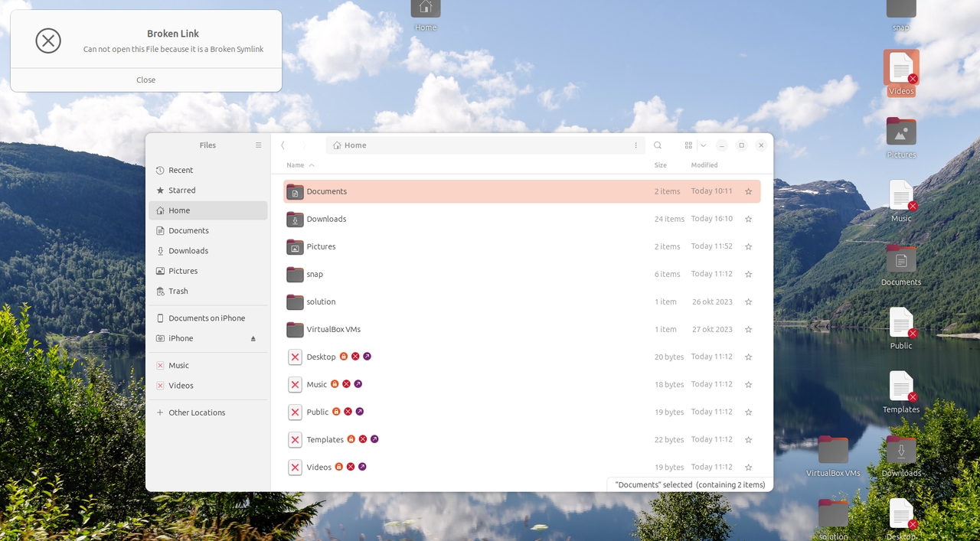Go back in Files navigation

(x=283, y=145)
